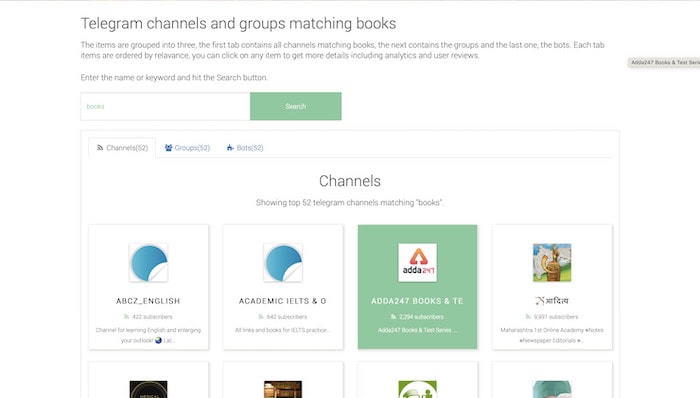
Task: Click the 422 subscribers text
Action: coord(152,317)
